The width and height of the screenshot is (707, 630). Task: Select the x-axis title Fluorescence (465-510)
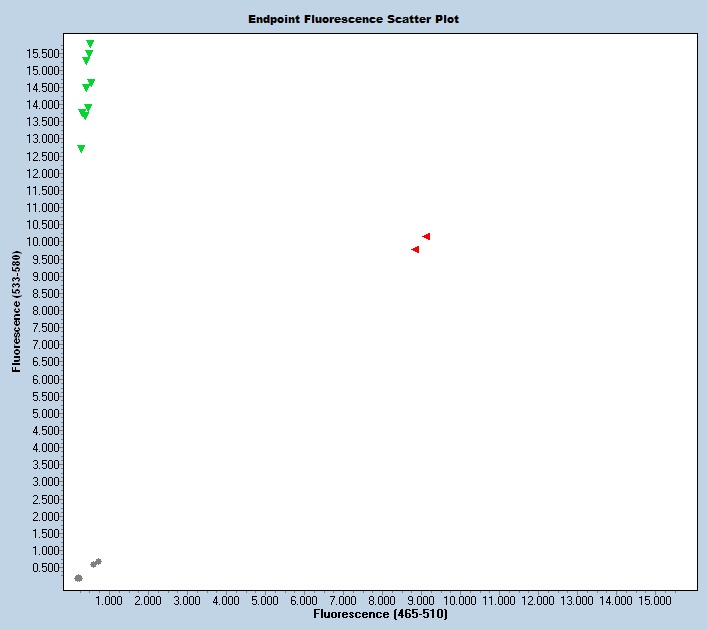pyautogui.click(x=380, y=613)
